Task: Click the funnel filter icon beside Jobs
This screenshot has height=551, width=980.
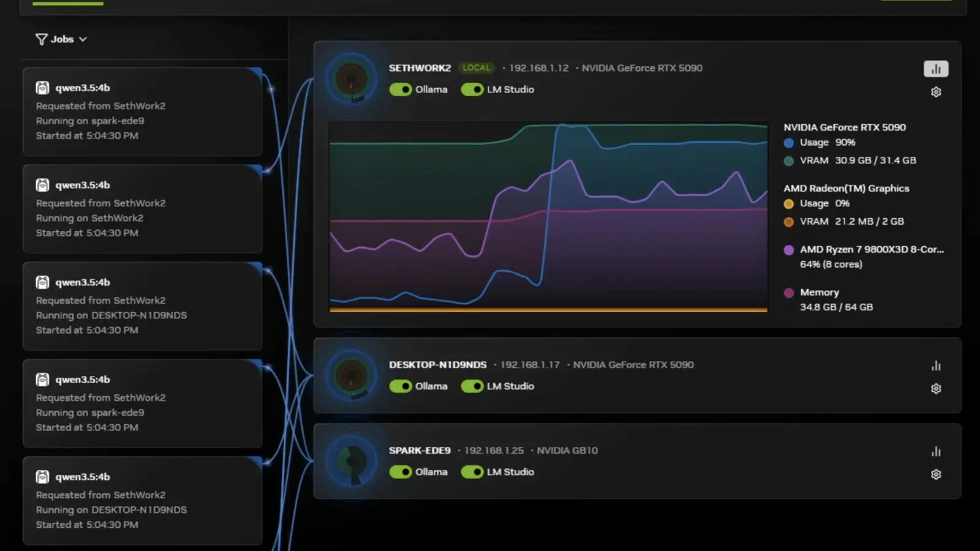Action: tap(41, 39)
